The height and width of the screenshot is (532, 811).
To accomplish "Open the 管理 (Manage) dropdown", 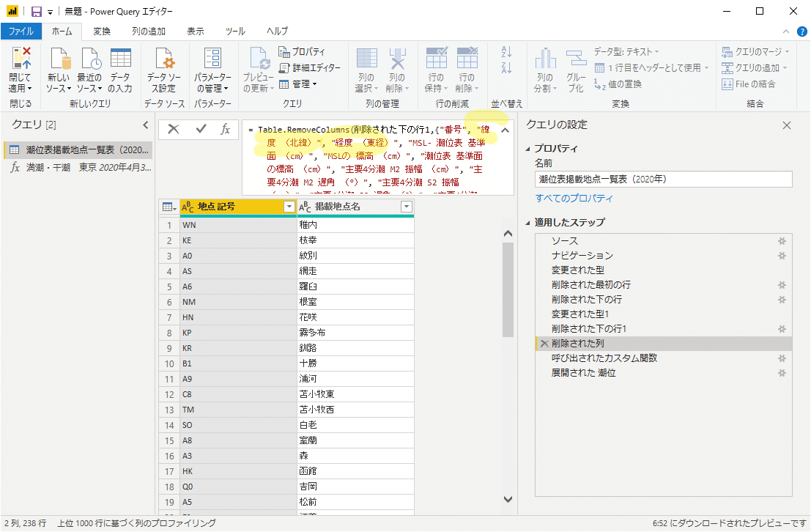I will [298, 84].
